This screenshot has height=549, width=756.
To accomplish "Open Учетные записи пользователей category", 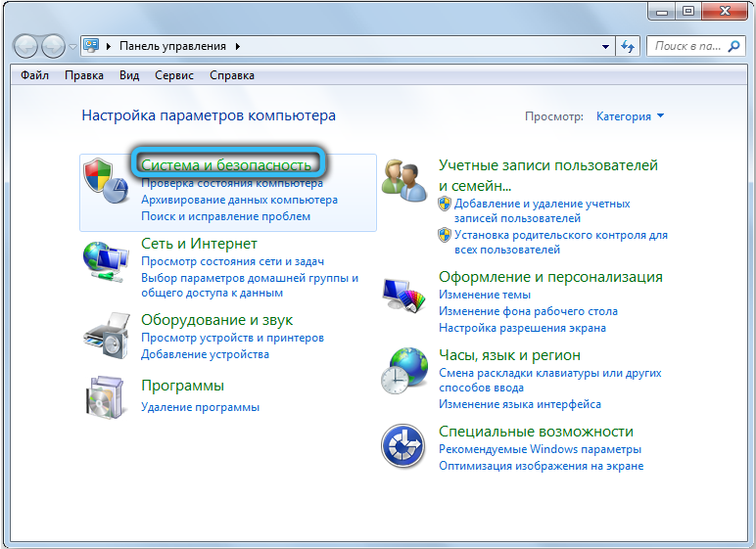I will [548, 175].
